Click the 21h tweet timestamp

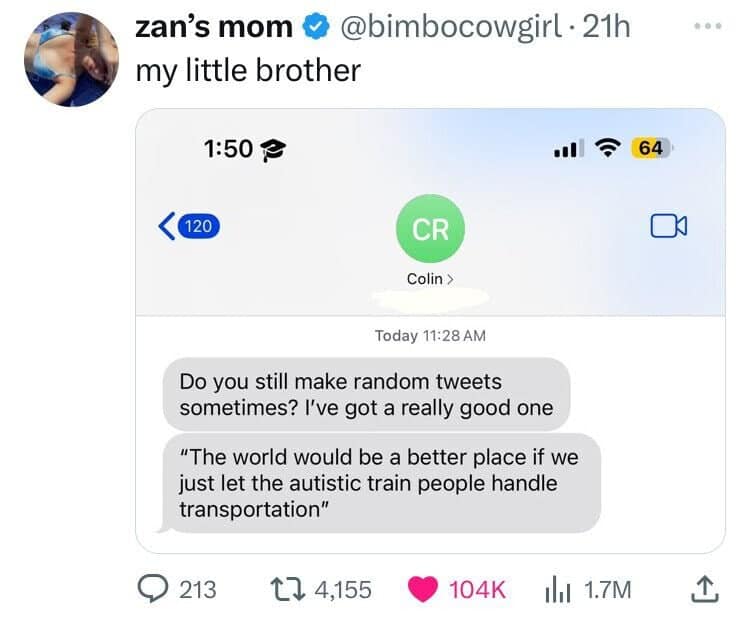click(x=605, y=28)
